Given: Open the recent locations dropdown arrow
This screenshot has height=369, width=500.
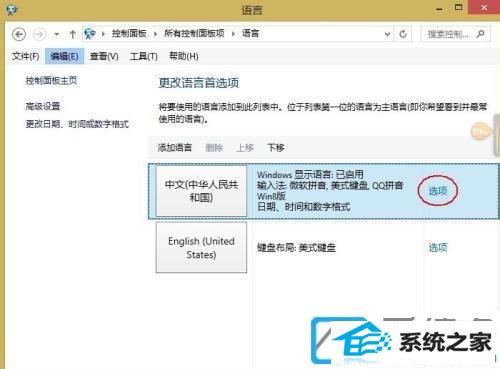Looking at the screenshot, I should [x=57, y=34].
